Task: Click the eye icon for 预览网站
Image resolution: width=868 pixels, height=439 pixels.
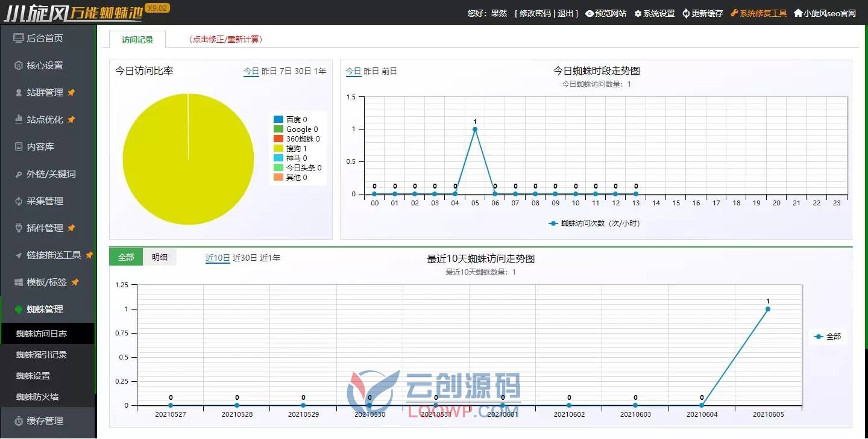Action: [590, 13]
